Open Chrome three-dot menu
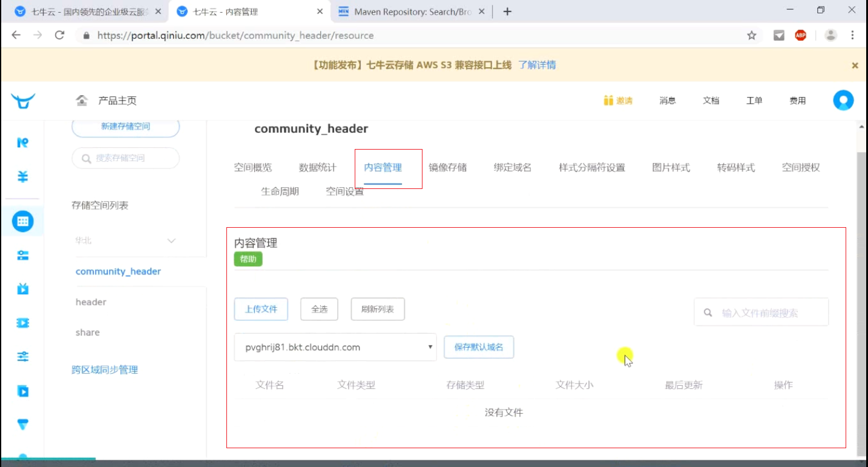The height and width of the screenshot is (467, 868). pyautogui.click(x=853, y=36)
